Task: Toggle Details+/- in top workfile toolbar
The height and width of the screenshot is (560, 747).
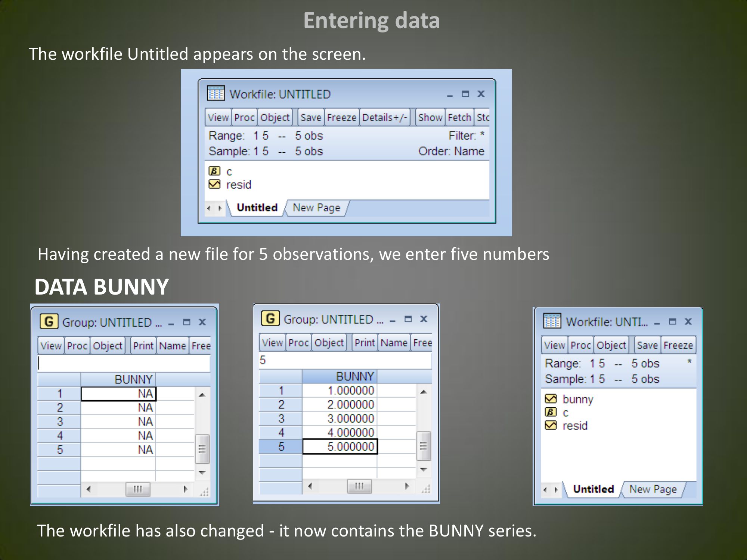Action: pos(384,118)
